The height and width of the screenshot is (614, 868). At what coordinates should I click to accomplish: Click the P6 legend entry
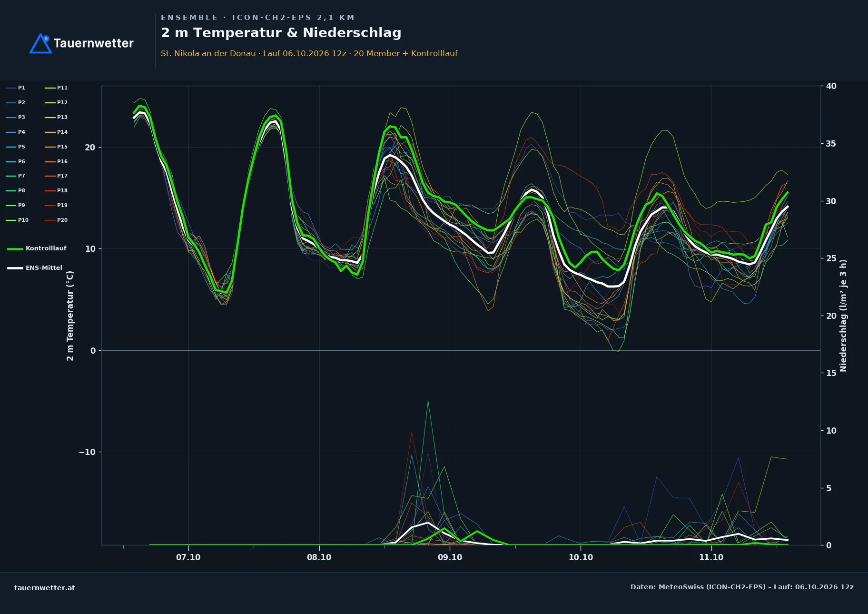15,161
